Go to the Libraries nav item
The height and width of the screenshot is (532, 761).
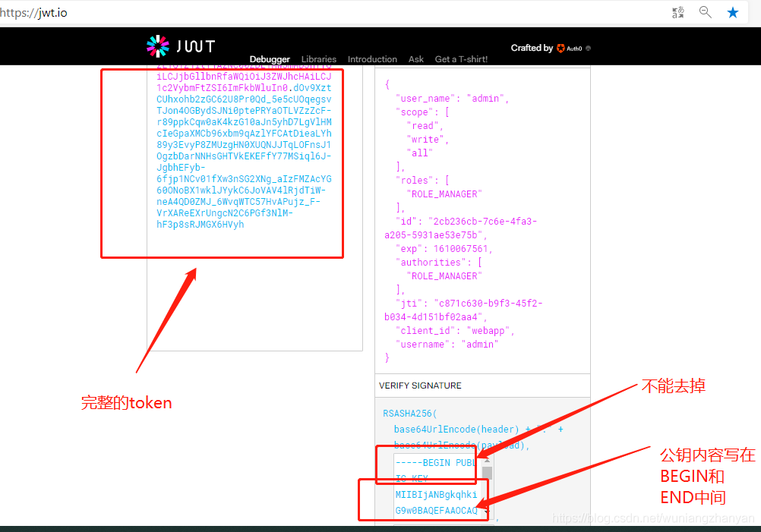[x=319, y=59]
